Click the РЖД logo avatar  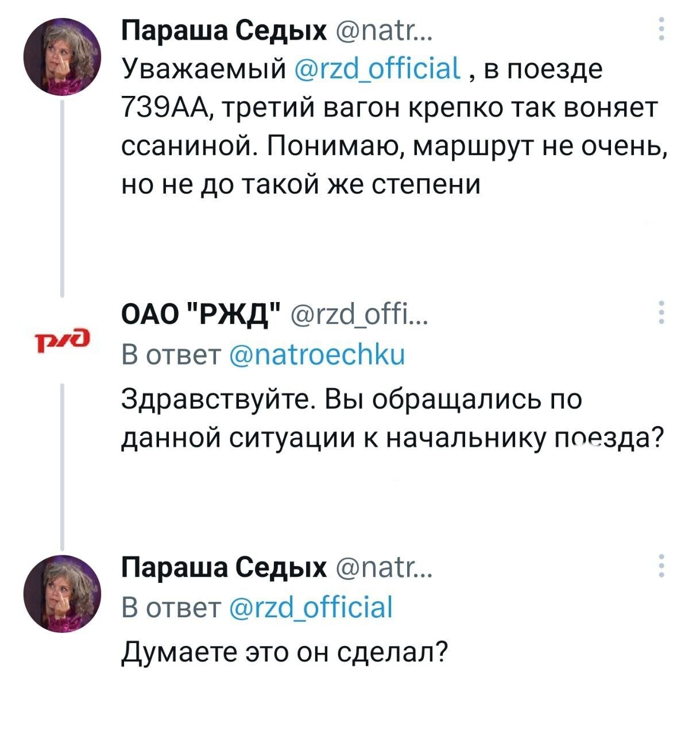(x=61, y=339)
